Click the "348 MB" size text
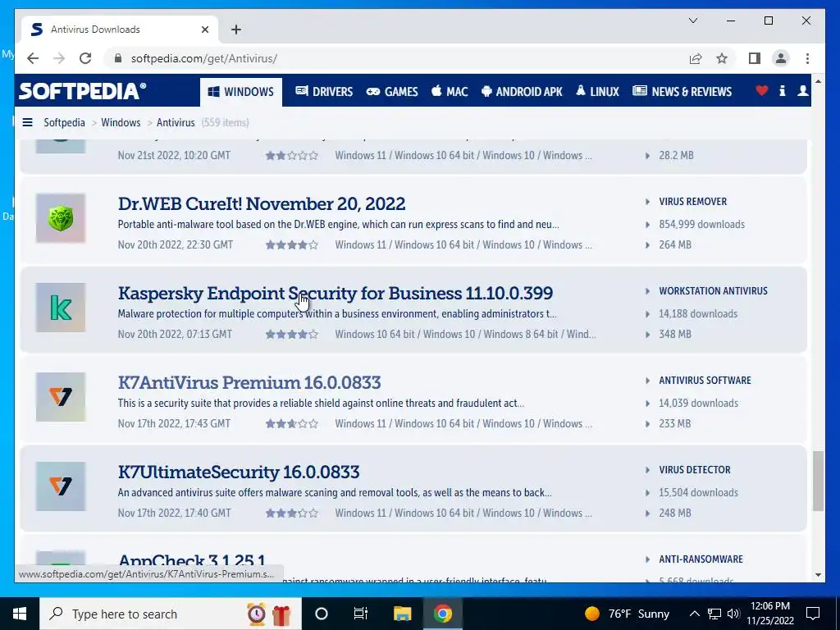840x630 pixels. pos(675,335)
